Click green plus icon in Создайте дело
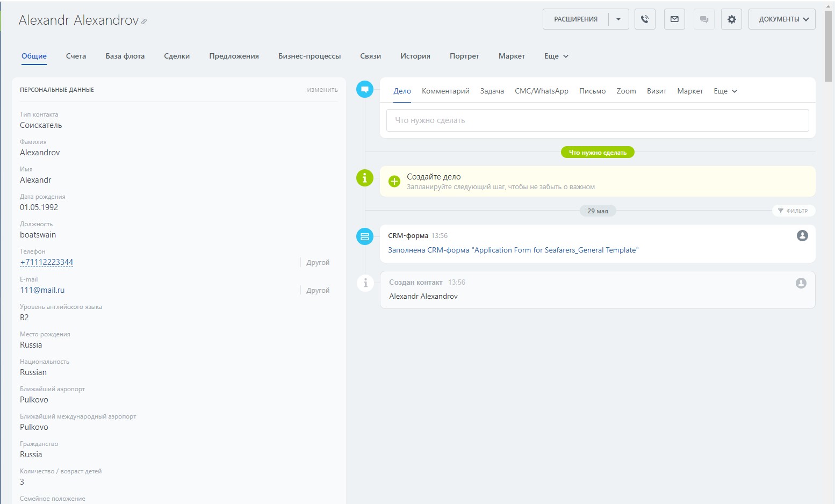The height and width of the screenshot is (504, 835). [394, 182]
